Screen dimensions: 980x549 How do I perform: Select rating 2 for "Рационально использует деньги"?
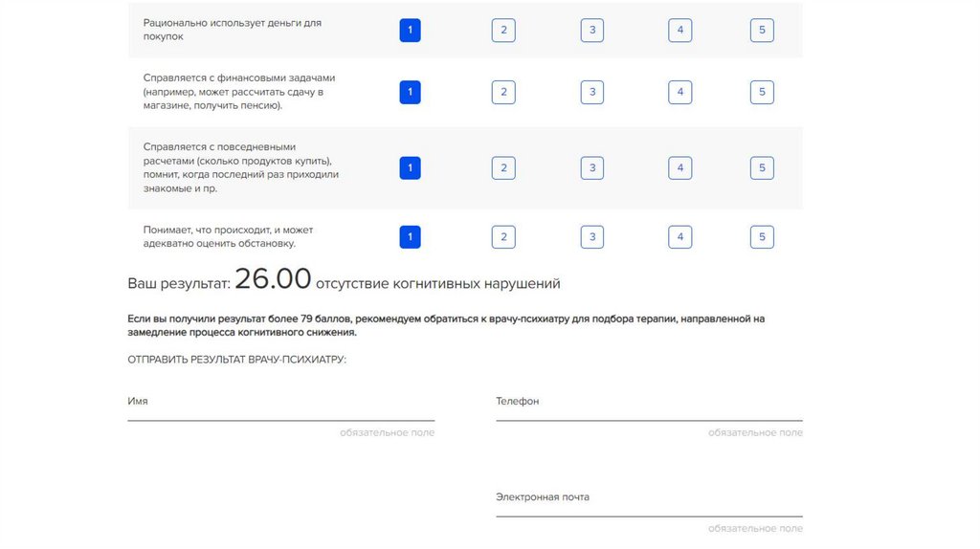click(503, 31)
